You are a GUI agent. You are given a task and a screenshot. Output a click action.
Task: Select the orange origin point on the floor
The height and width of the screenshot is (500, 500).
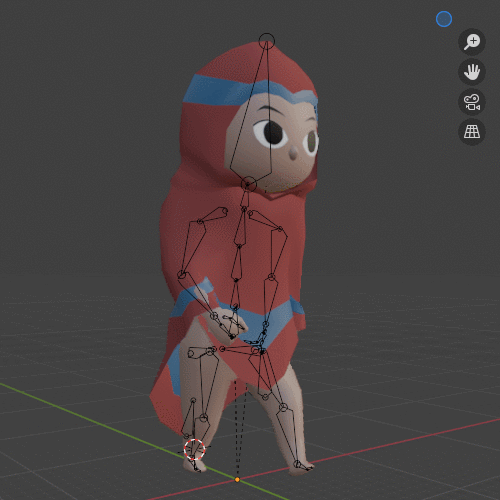tap(237, 480)
